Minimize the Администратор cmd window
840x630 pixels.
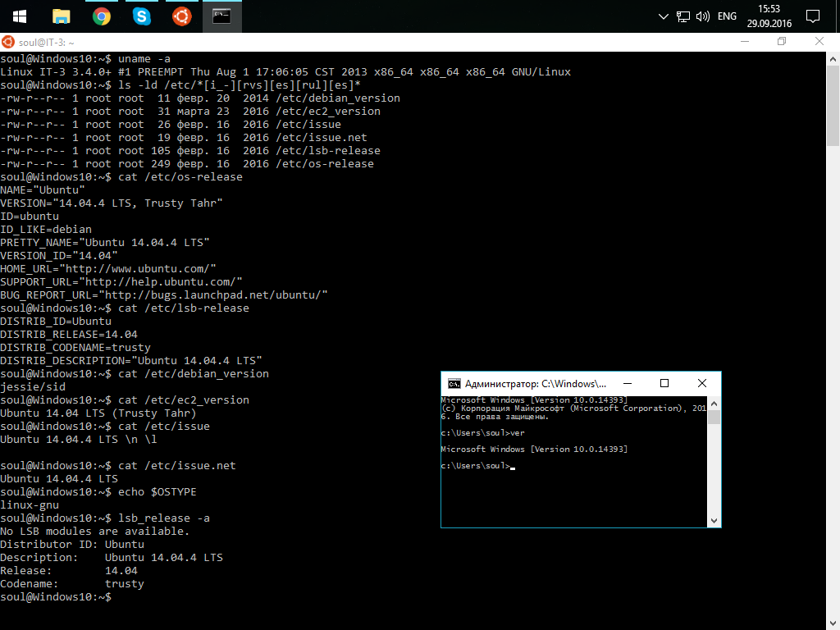(628, 384)
